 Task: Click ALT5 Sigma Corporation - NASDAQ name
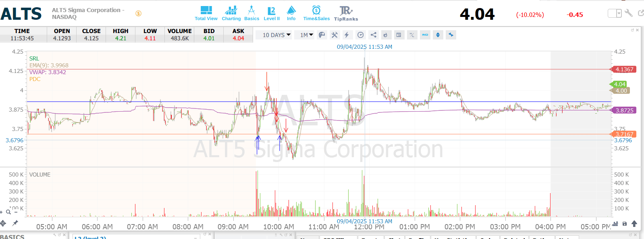(x=88, y=13)
